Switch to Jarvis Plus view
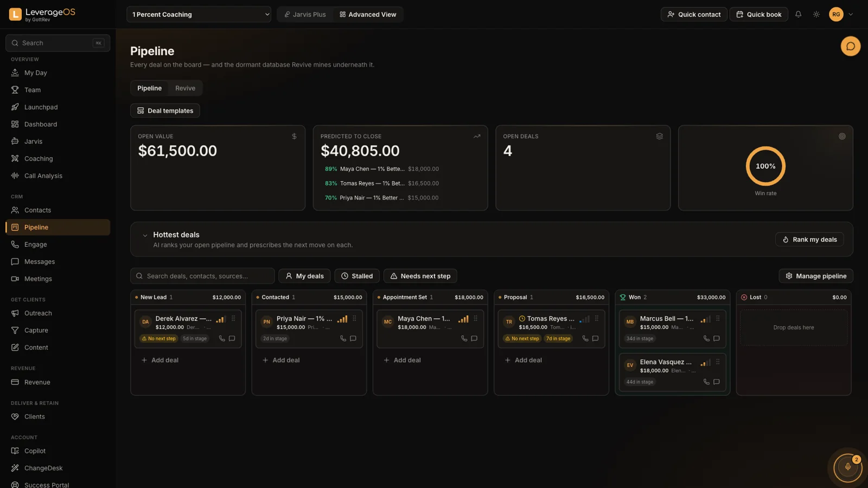Image resolution: width=868 pixels, height=488 pixels. pos(305,15)
